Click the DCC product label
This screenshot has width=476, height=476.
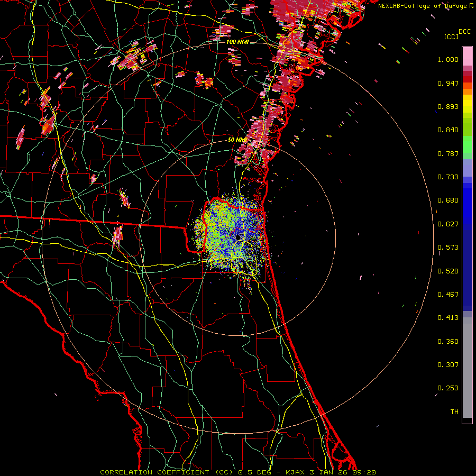click(464, 32)
